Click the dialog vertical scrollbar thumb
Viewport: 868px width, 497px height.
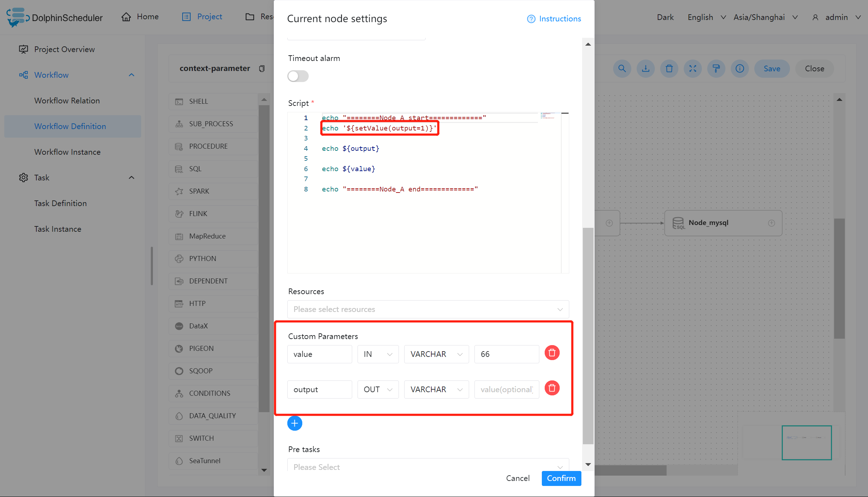588,335
